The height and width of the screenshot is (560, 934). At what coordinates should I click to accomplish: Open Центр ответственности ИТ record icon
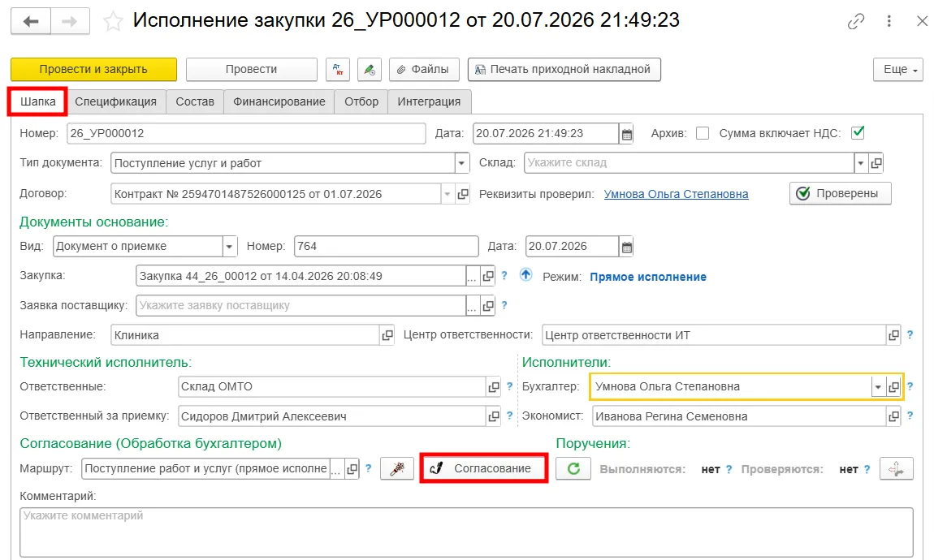893,335
